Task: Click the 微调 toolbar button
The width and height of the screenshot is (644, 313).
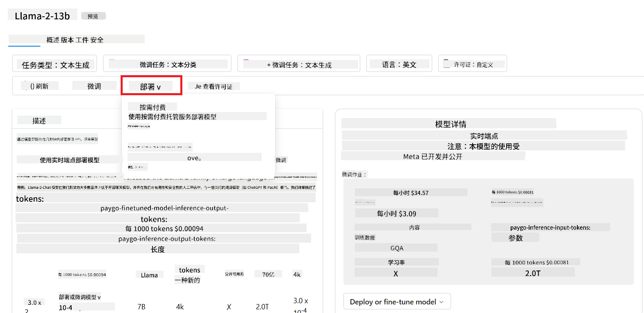Action: 94,86
